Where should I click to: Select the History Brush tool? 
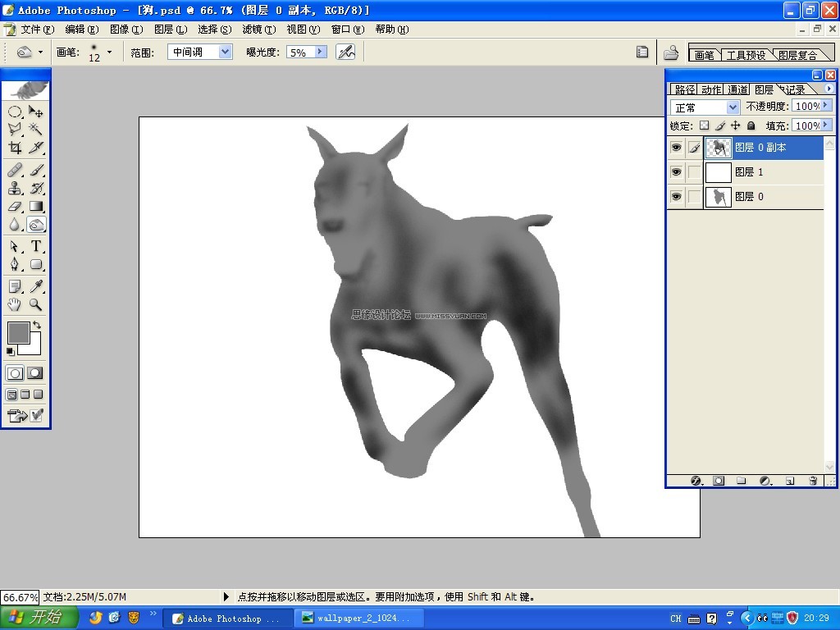tap(36, 188)
